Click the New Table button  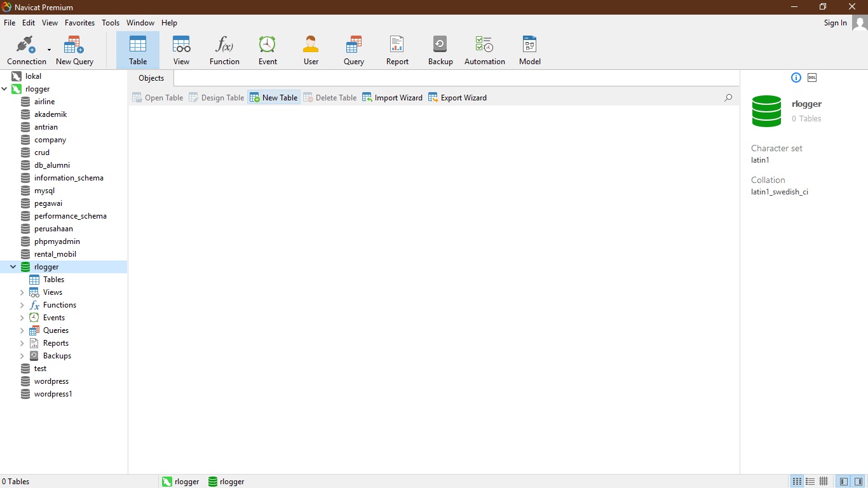coord(273,97)
